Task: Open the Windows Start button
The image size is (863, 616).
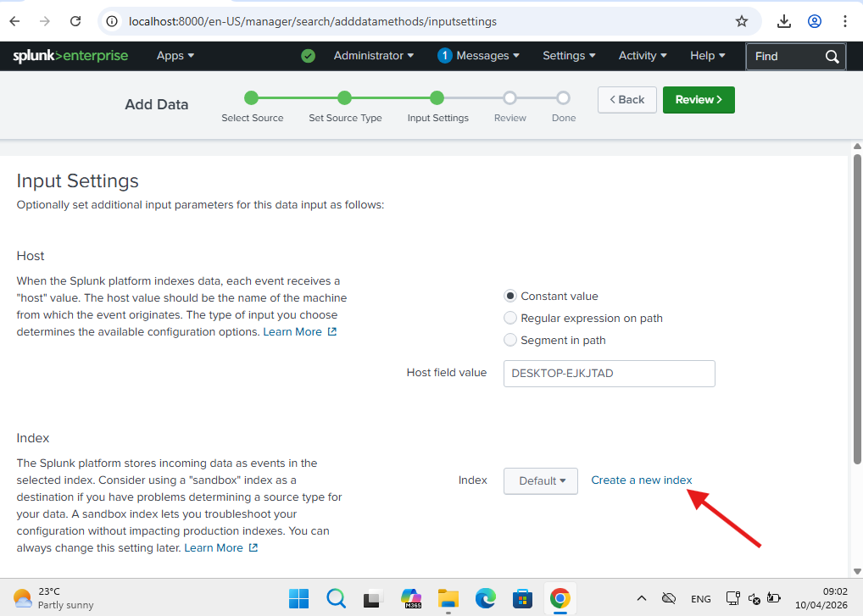Action: pos(299,598)
